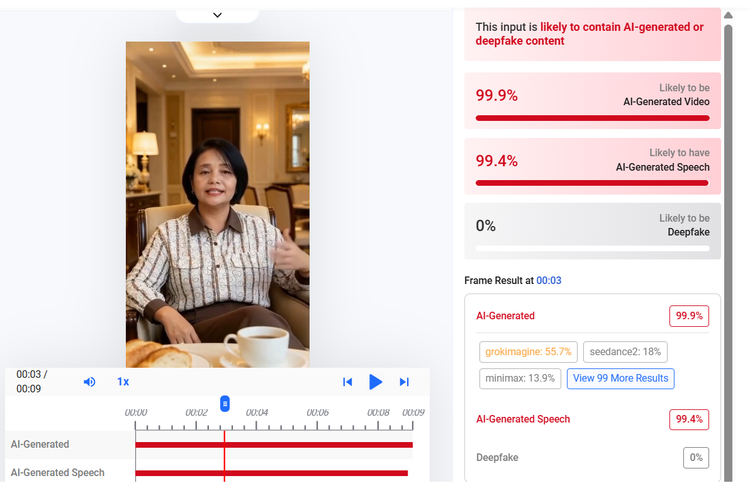Skip to the next frame icon
750x500 pixels.
click(404, 382)
